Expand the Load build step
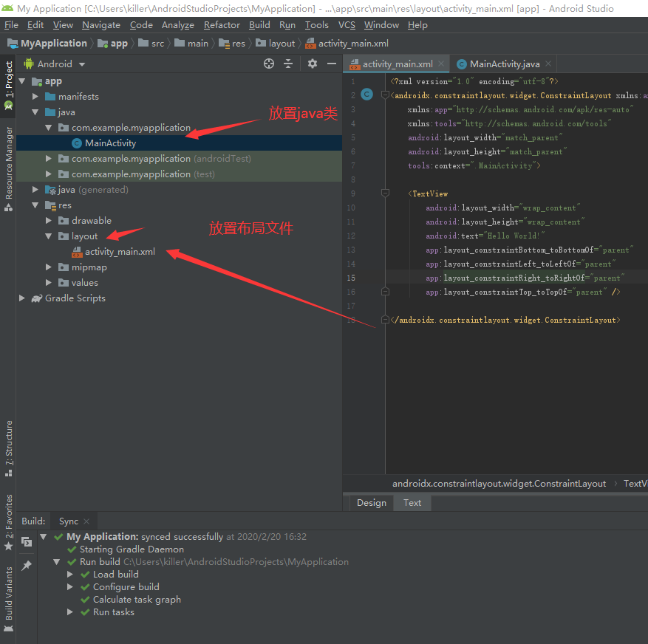Image resolution: width=648 pixels, height=644 pixels. (x=70, y=574)
